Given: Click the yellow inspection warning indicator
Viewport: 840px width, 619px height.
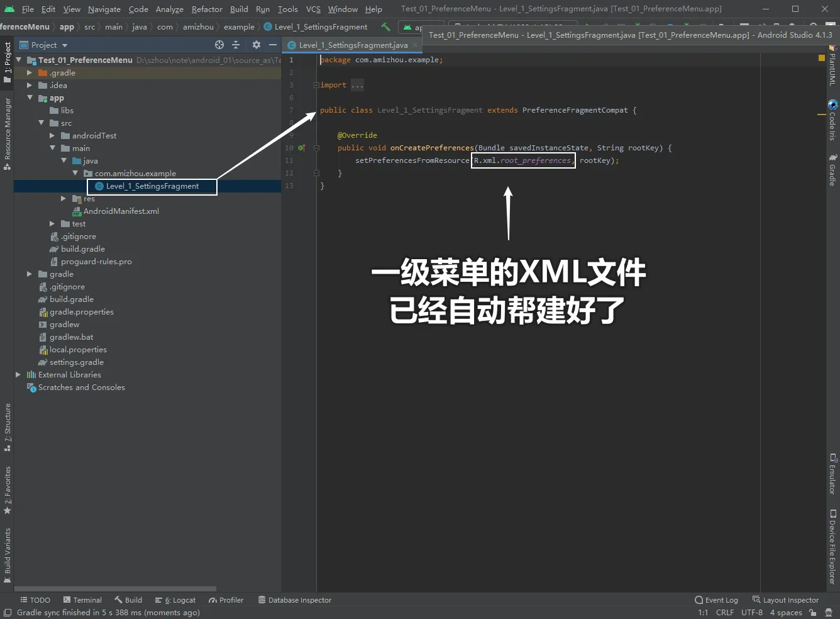Looking at the screenshot, I should pyautogui.click(x=821, y=58).
